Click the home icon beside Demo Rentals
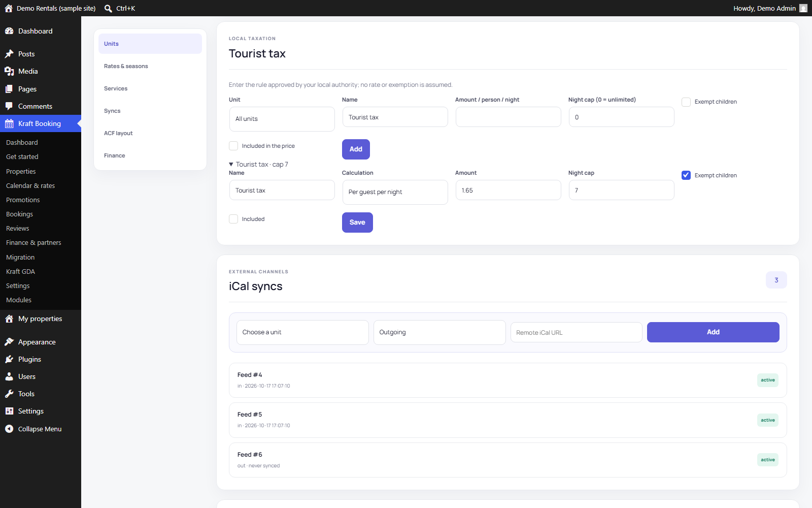This screenshot has height=508, width=812. [x=9, y=8]
